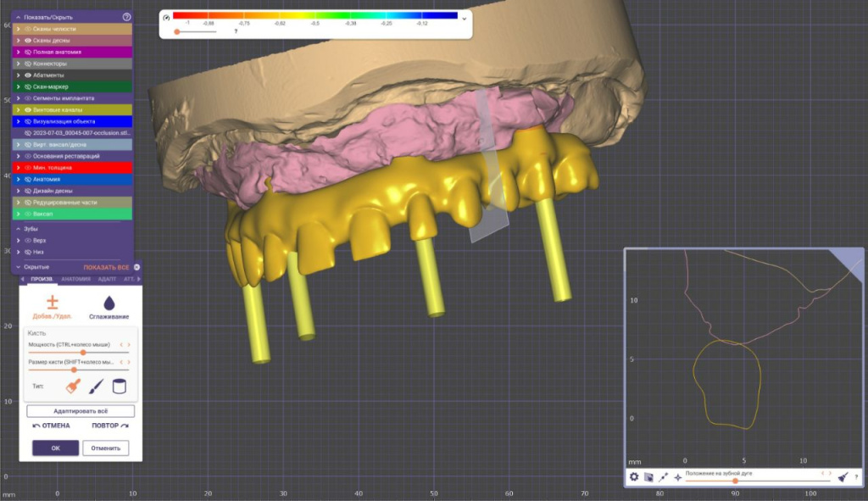Choose the flat paintbrush brush type
Screen dimensions: 868x501
click(74, 387)
